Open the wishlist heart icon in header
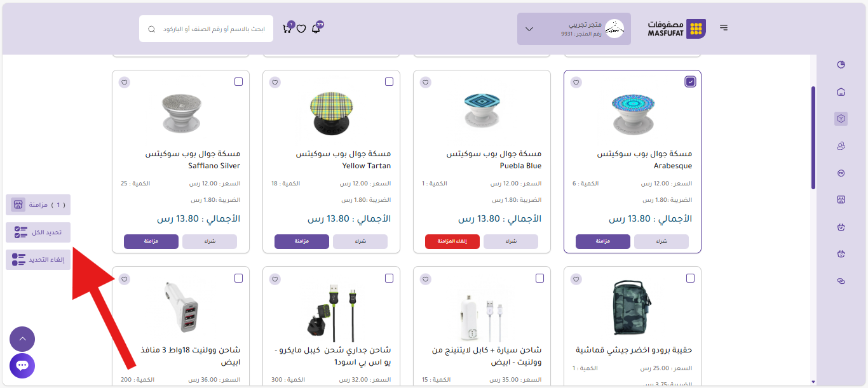 tap(301, 29)
